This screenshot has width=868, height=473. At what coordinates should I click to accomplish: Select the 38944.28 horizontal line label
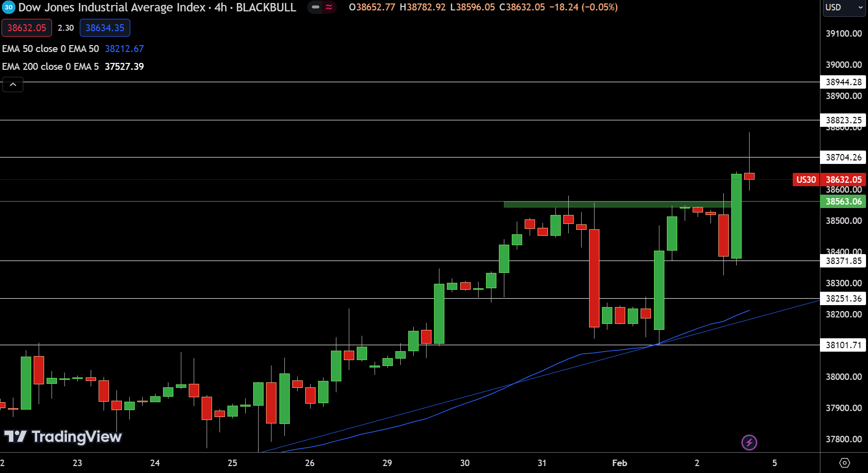843,82
